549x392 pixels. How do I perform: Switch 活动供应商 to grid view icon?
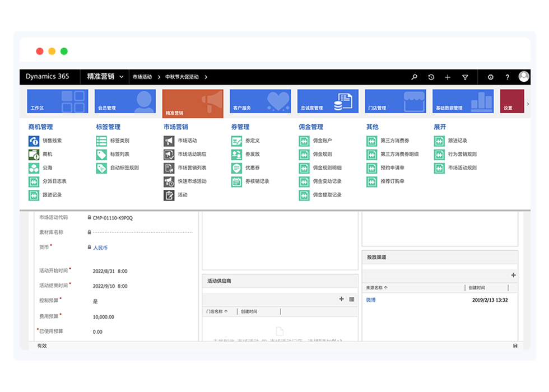tap(352, 299)
